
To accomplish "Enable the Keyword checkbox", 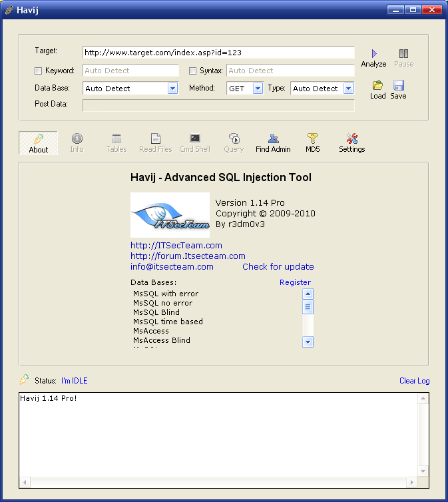I will click(x=38, y=71).
